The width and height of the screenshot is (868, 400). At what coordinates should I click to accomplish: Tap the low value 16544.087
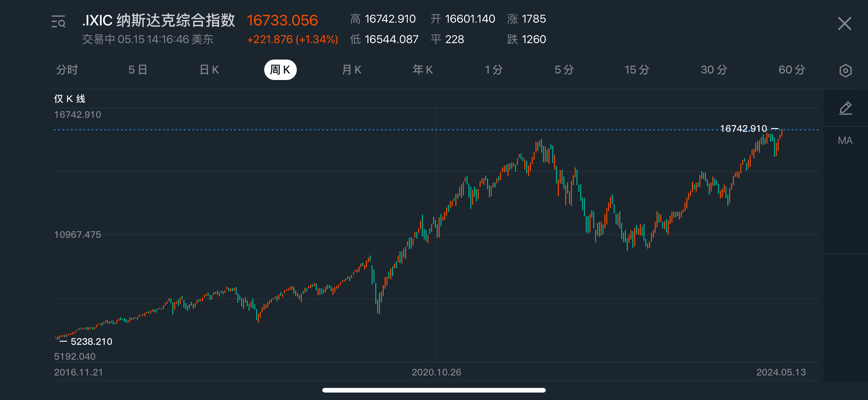391,39
